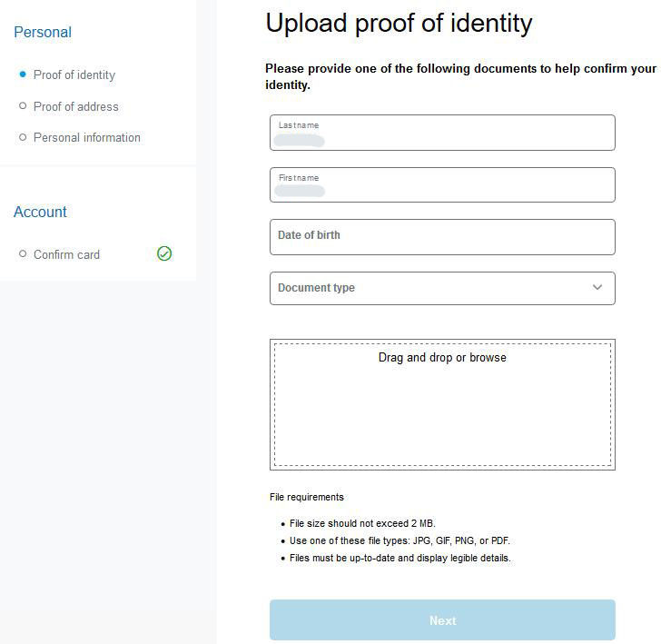The height and width of the screenshot is (644, 661).
Task: Click the green checkmark beside Confirm card
Action: point(164,254)
